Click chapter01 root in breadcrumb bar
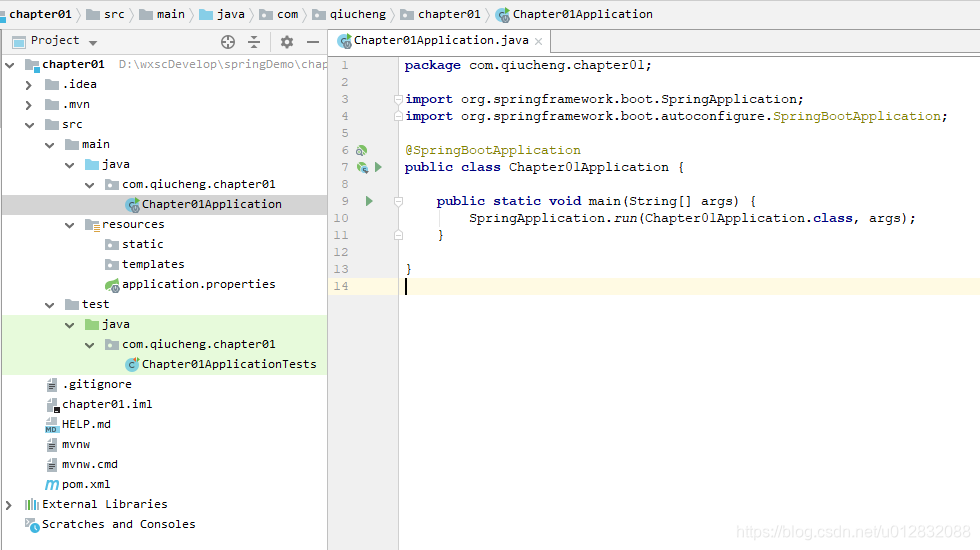 40,14
